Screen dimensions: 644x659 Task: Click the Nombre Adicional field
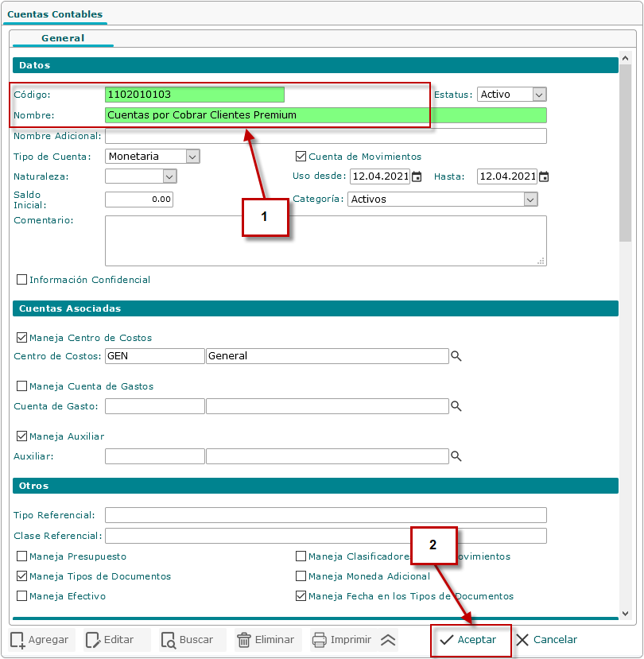click(326, 136)
